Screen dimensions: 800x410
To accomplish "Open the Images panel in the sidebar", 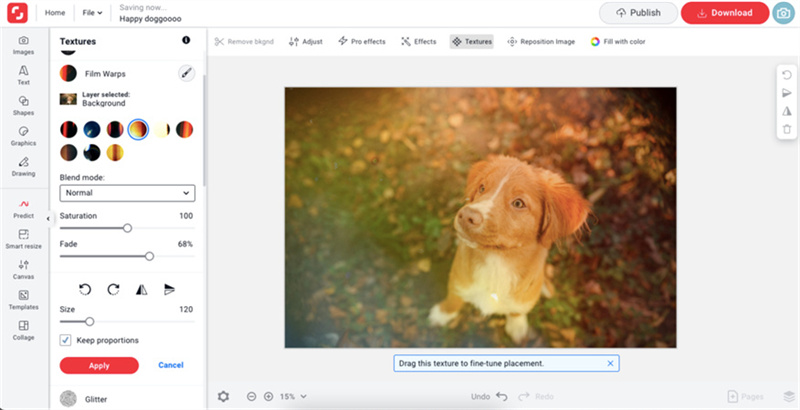I will click(x=23, y=43).
